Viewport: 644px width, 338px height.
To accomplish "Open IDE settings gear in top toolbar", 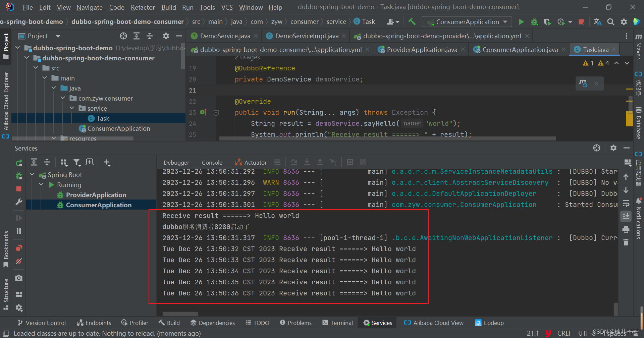I will [x=624, y=22].
